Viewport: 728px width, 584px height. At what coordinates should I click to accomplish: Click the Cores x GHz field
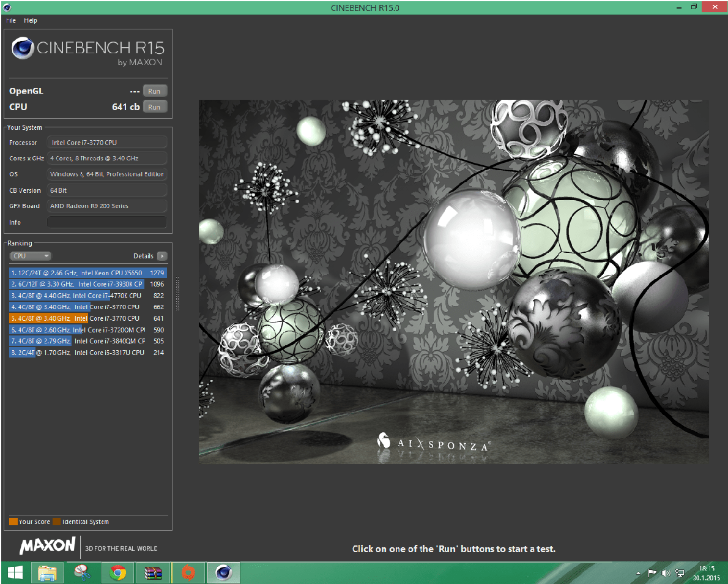(x=107, y=159)
